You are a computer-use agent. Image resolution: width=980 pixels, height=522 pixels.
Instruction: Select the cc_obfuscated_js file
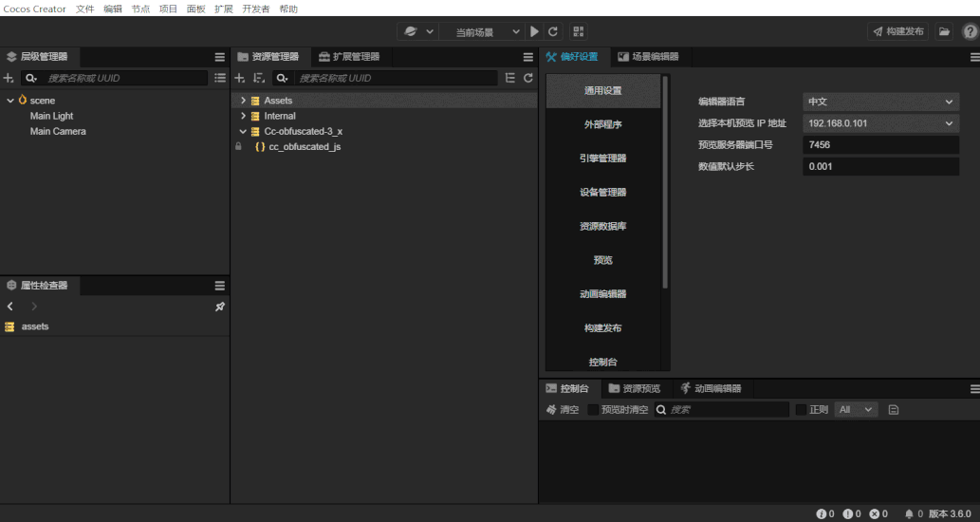pos(305,147)
